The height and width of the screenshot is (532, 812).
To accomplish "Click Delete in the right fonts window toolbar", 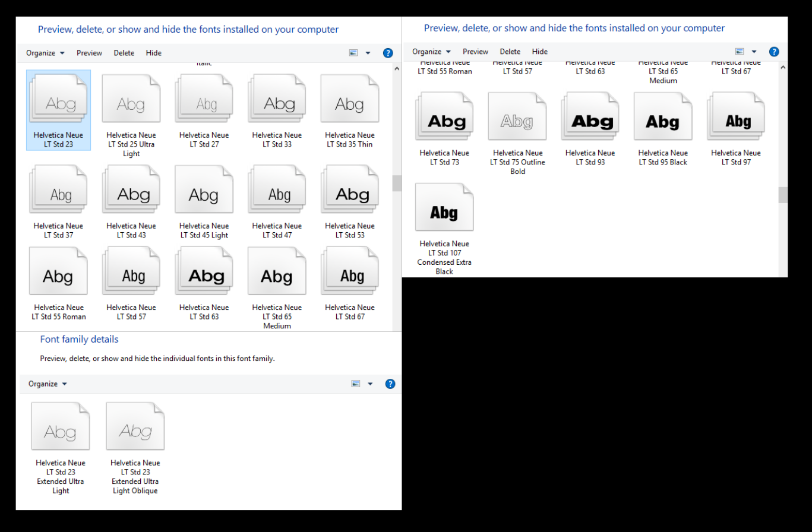I will [x=510, y=52].
